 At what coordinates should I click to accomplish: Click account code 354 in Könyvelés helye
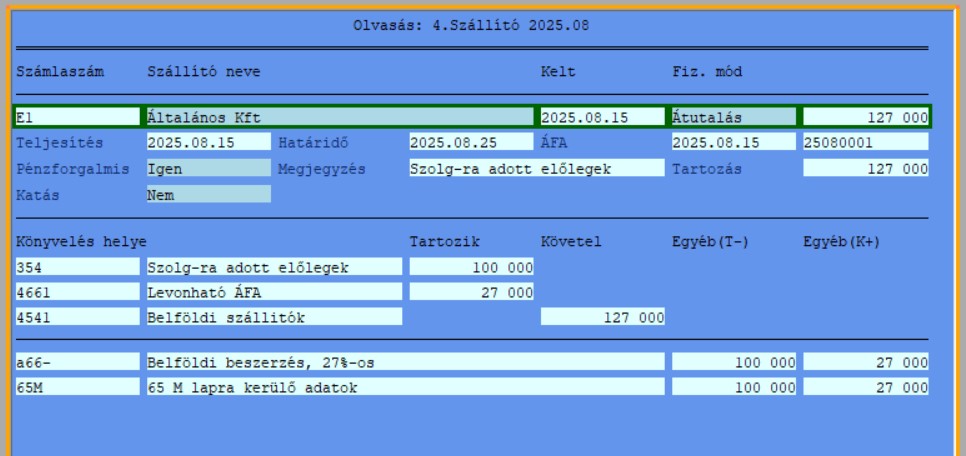click(78, 267)
